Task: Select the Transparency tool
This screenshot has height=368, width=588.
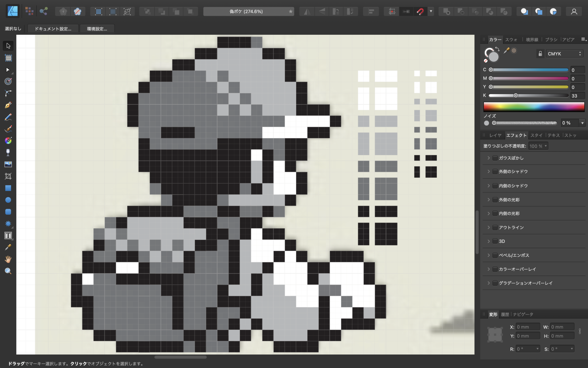Action: pyautogui.click(x=8, y=152)
